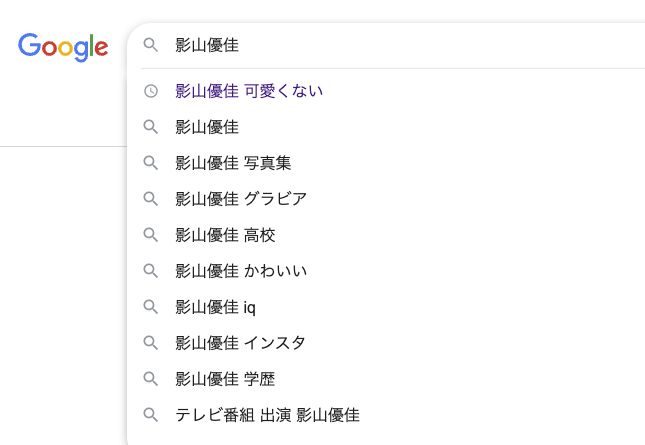Click the magnifier icon beside 影山優佳 学歴
The height and width of the screenshot is (445, 645).
pyautogui.click(x=151, y=379)
